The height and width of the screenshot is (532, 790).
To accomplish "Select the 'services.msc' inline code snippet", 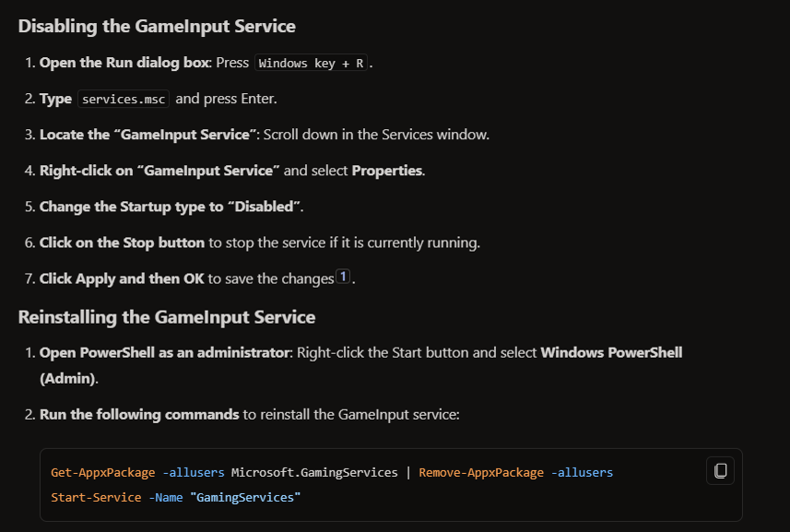I will tap(124, 99).
